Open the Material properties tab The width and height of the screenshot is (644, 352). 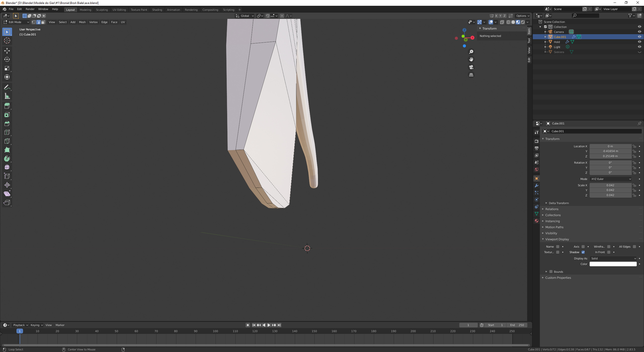click(x=537, y=221)
